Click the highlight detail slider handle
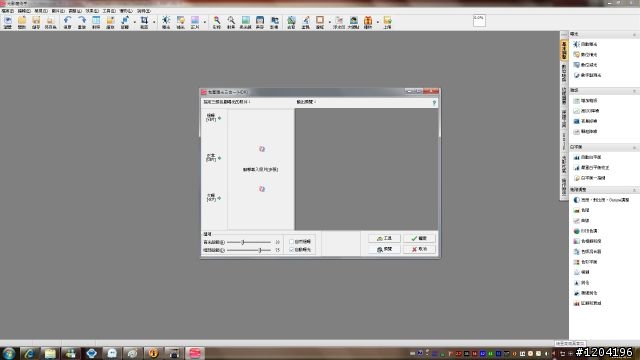The height and width of the screenshot is (360, 640). pos(242,242)
